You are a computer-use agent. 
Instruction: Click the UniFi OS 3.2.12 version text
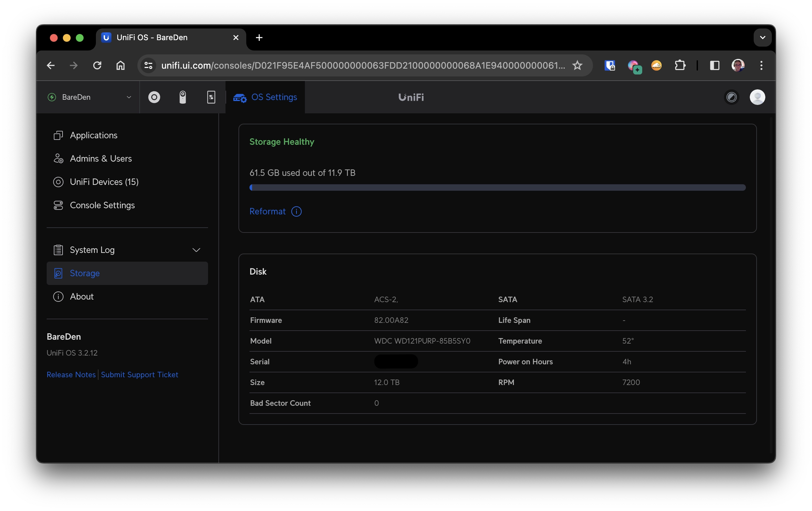tap(72, 353)
